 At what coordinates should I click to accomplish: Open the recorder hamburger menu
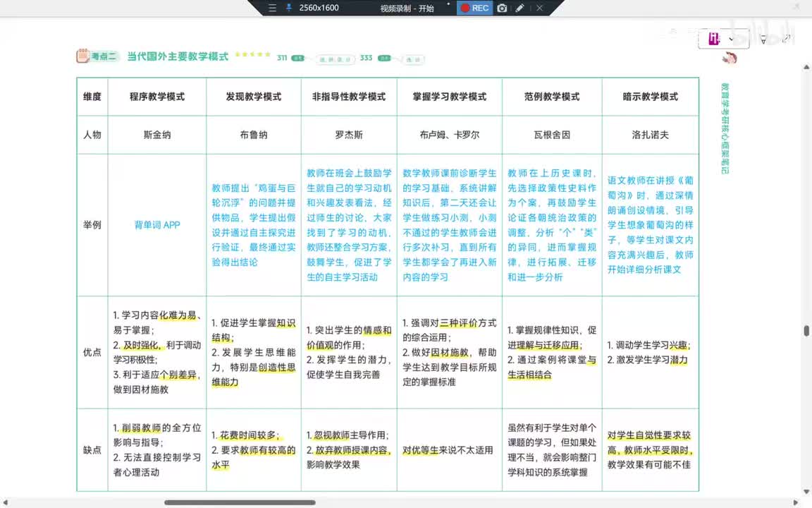[272, 8]
